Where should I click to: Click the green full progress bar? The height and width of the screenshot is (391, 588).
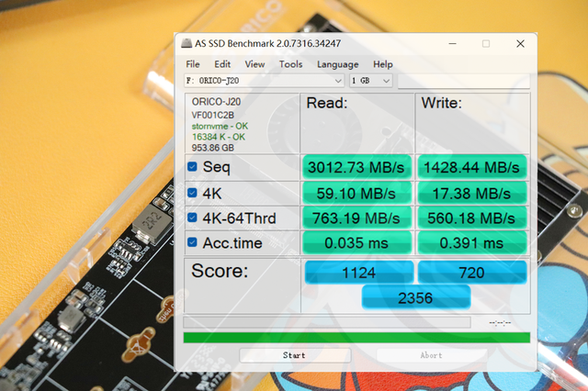[356, 337]
